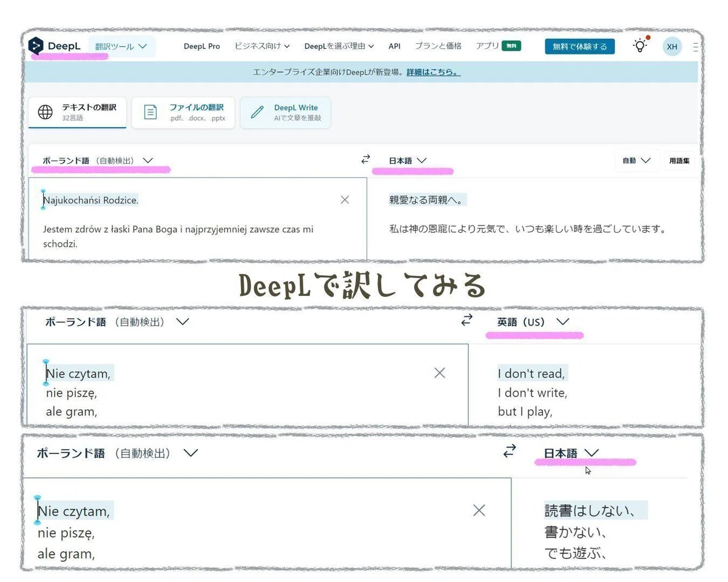Open 日本語 target dropdown in bottom screenshot
Viewport: 728px width, 582px height.
(x=571, y=453)
